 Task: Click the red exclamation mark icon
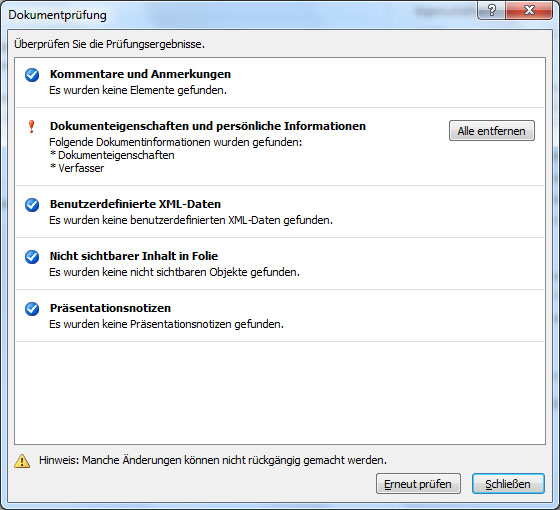[x=31, y=126]
